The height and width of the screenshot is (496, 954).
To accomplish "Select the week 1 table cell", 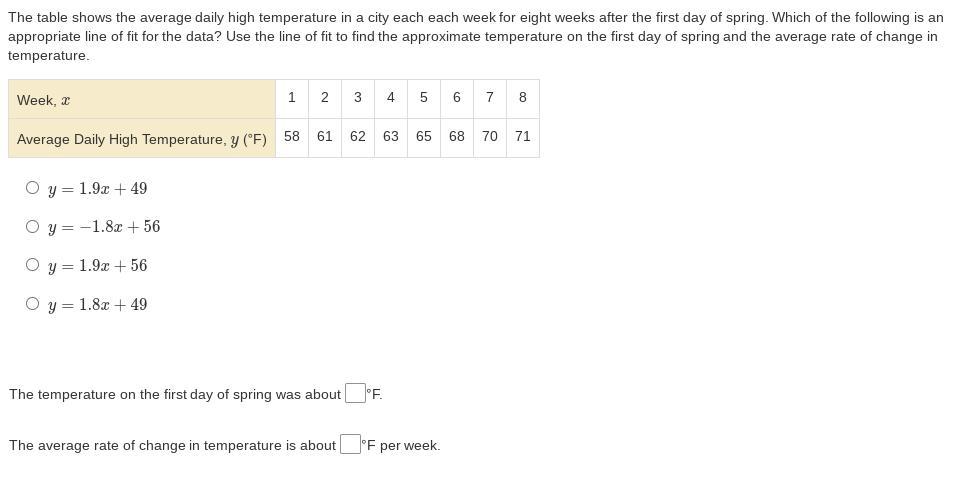I will pos(292,99).
